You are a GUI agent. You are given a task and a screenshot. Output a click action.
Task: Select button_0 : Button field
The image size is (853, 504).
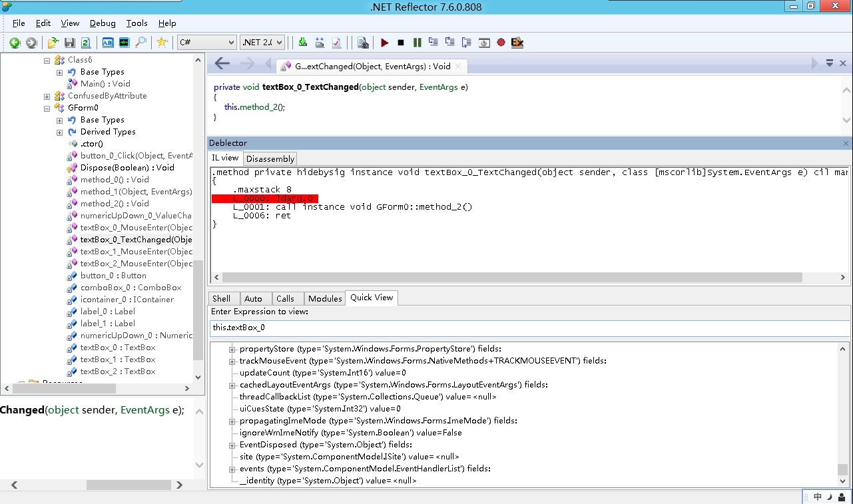click(x=113, y=276)
